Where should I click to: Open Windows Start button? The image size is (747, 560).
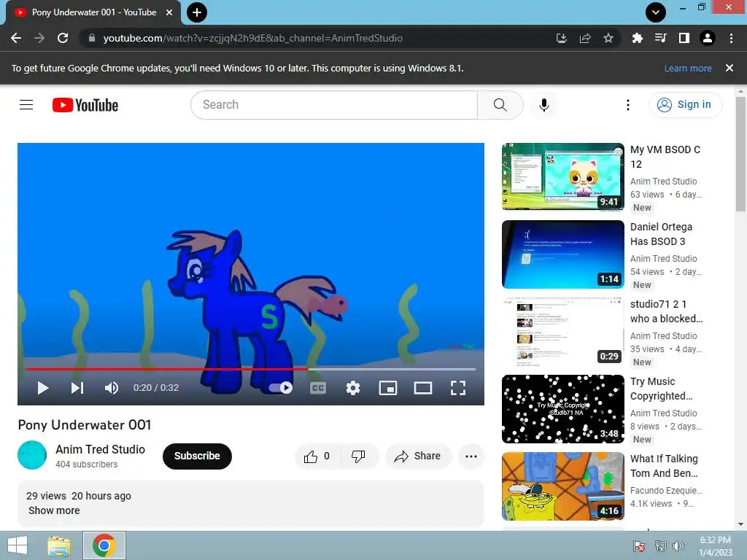pos(18,545)
